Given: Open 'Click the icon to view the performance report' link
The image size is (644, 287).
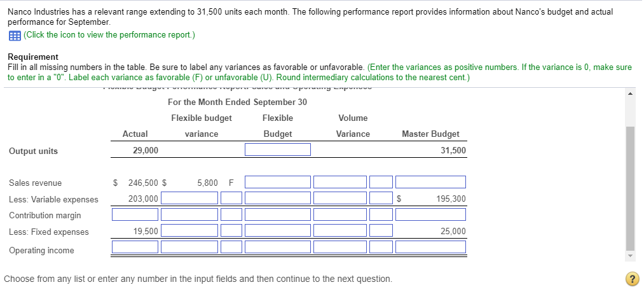Looking at the screenshot, I should point(109,36).
